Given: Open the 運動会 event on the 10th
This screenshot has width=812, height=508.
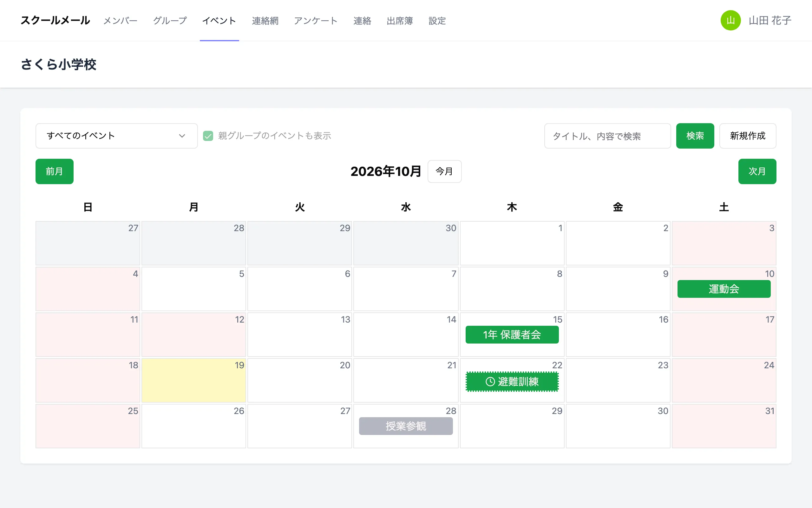Looking at the screenshot, I should click(x=724, y=289).
